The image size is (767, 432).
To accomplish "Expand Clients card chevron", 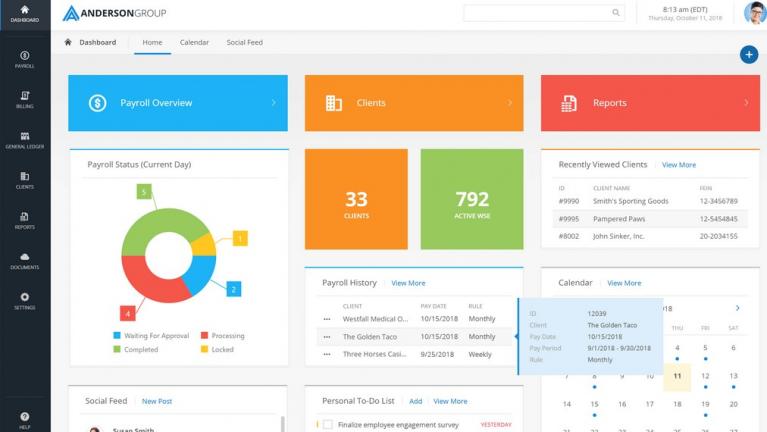I will click(x=510, y=102).
